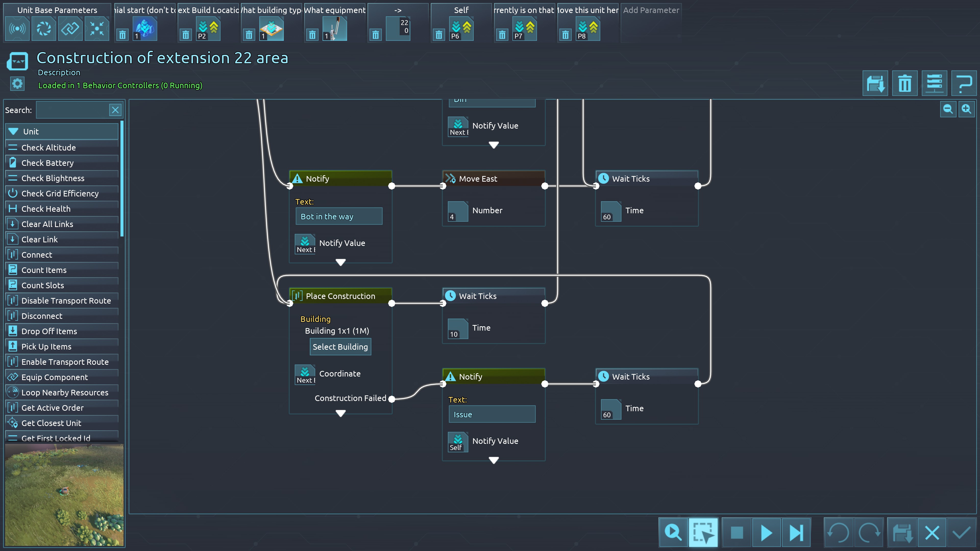This screenshot has width=980, height=551.
Task: Click the zoom out magnifier icon
Action: click(x=948, y=109)
